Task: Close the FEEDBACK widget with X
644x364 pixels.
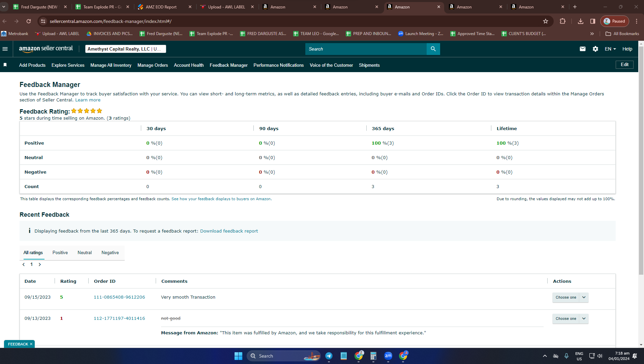Action: click(x=31, y=344)
